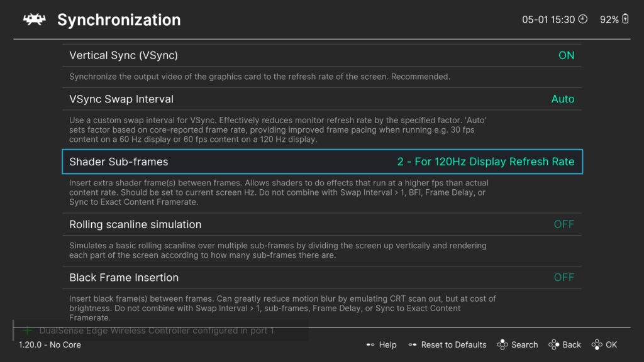Click the Search gamepad icon
Image resolution: width=644 pixels, height=362 pixels.
click(502, 345)
